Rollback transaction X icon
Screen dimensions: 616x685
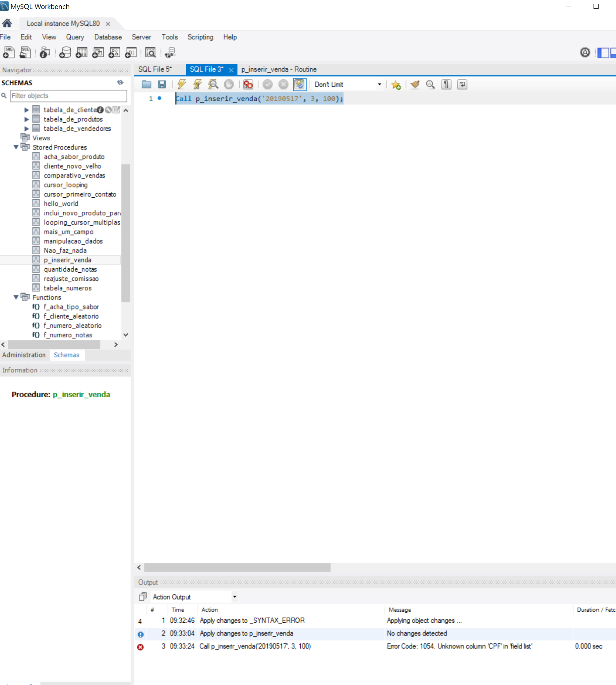pyautogui.click(x=283, y=84)
